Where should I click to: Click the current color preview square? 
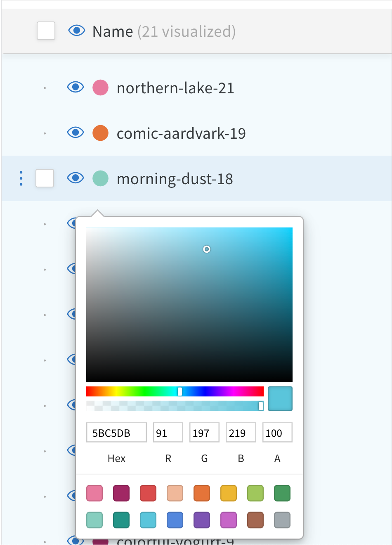click(x=280, y=398)
